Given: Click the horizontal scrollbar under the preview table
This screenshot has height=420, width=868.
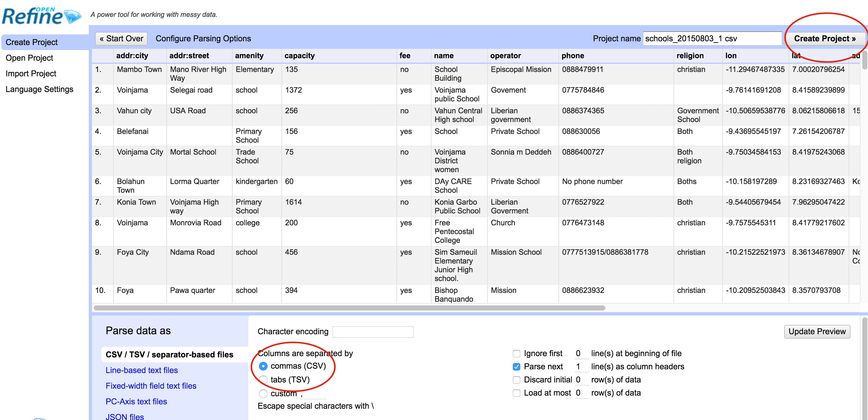Looking at the screenshot, I should [x=349, y=308].
